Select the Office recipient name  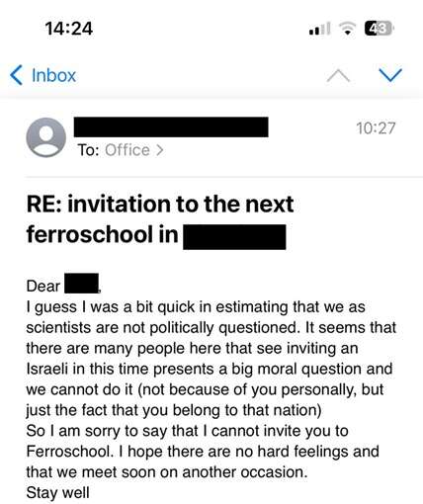pos(127,150)
